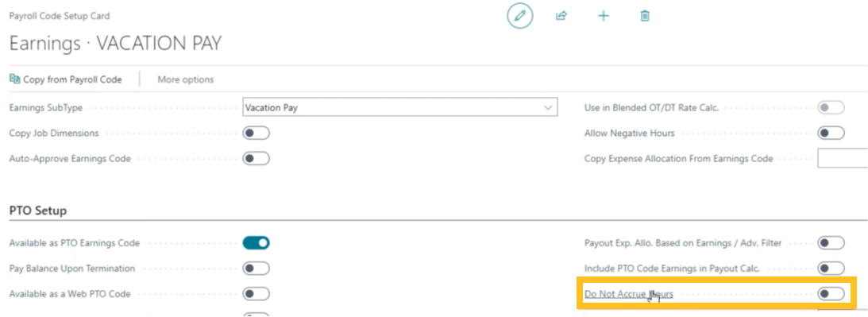The height and width of the screenshot is (317, 868).
Task: Enable Payout Exp. Allo. Based on Earnings toggle
Action: [831, 243]
